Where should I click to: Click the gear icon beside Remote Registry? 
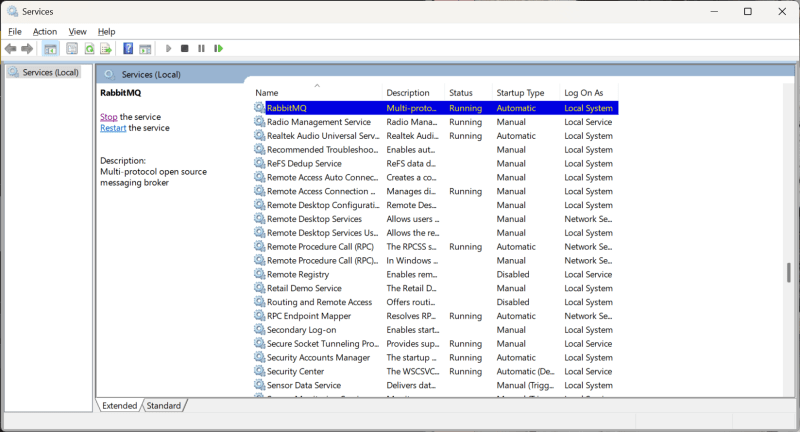click(x=260, y=274)
